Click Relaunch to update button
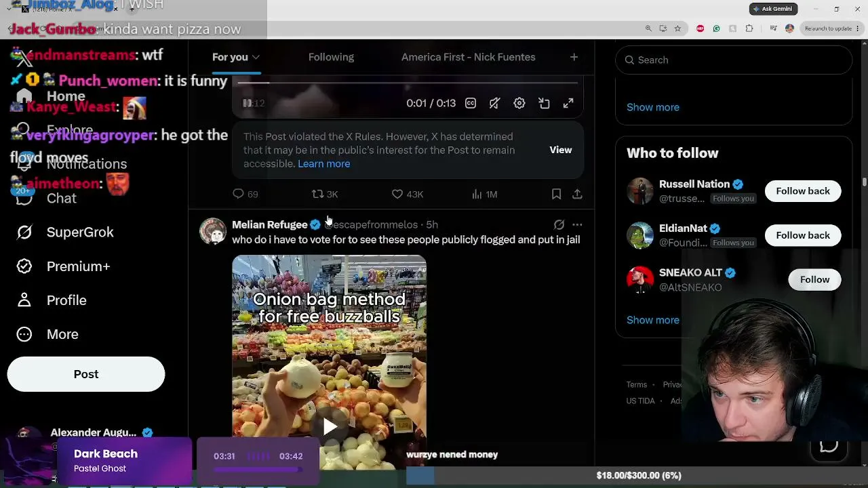The width and height of the screenshot is (868, 488). click(x=828, y=28)
